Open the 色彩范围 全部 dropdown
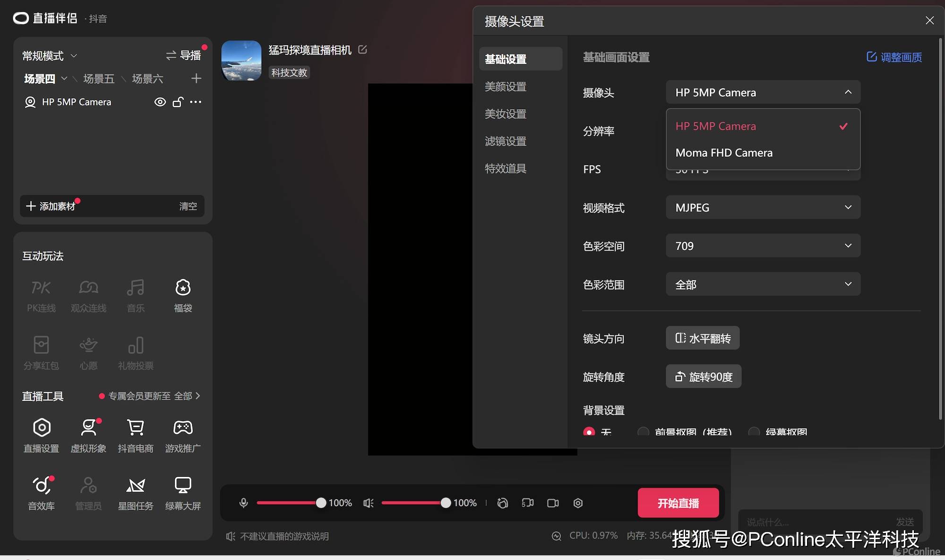 click(763, 284)
